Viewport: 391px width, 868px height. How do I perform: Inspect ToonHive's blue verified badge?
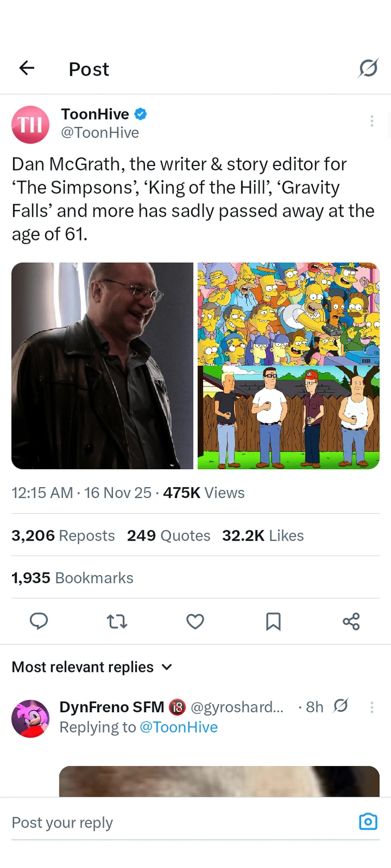[x=141, y=114]
